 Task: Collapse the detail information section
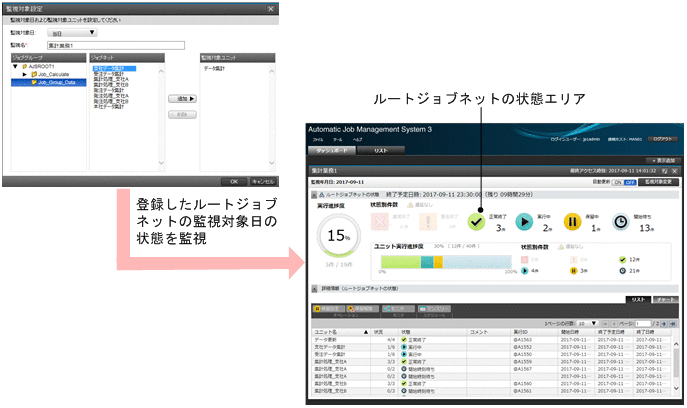coord(314,289)
